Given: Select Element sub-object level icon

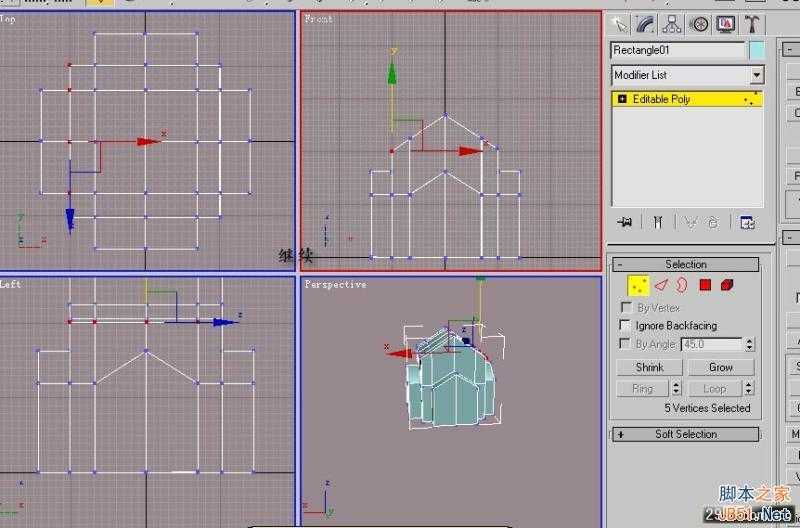Looking at the screenshot, I should click(x=727, y=285).
